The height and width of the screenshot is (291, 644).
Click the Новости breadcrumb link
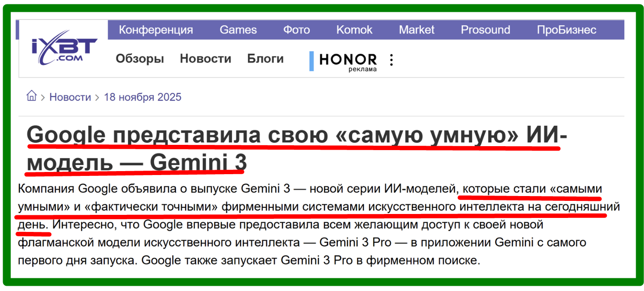70,97
